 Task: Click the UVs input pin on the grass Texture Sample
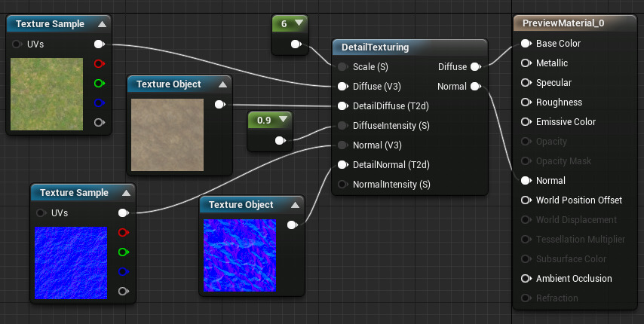point(17,44)
